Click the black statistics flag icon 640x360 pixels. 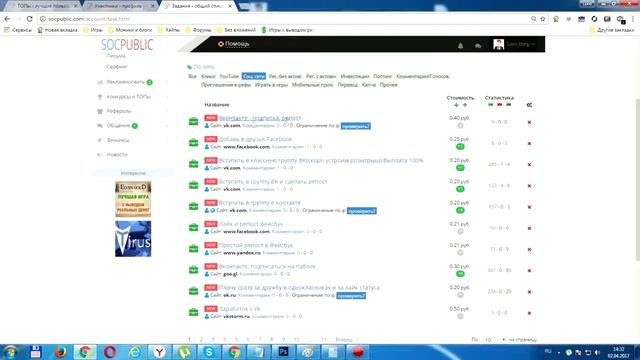tap(508, 105)
